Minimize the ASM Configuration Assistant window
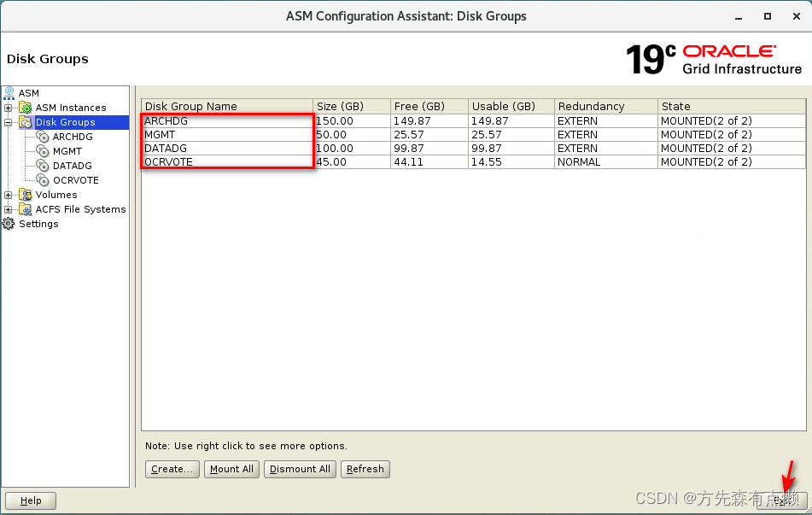This screenshot has height=515, width=812. (739, 16)
